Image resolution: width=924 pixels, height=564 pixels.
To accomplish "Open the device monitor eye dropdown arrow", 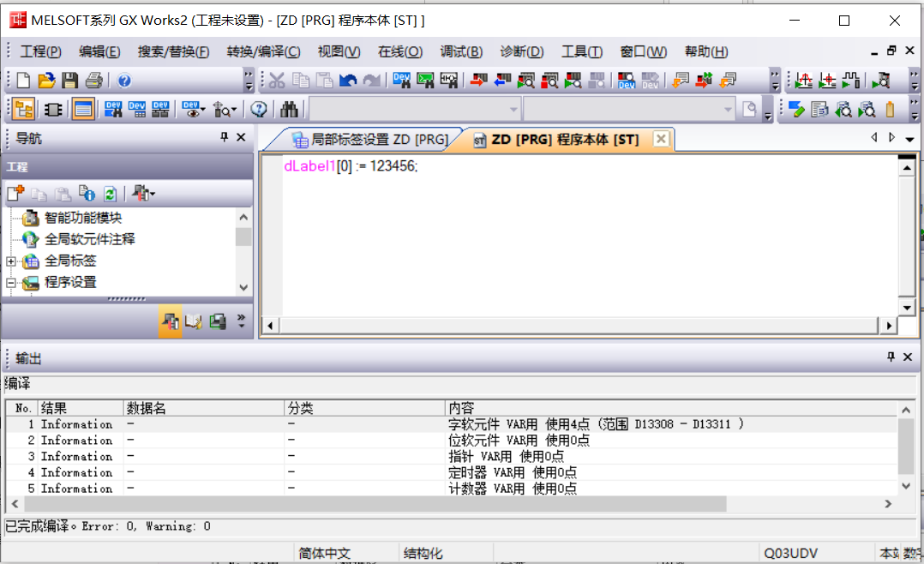I will (203, 110).
